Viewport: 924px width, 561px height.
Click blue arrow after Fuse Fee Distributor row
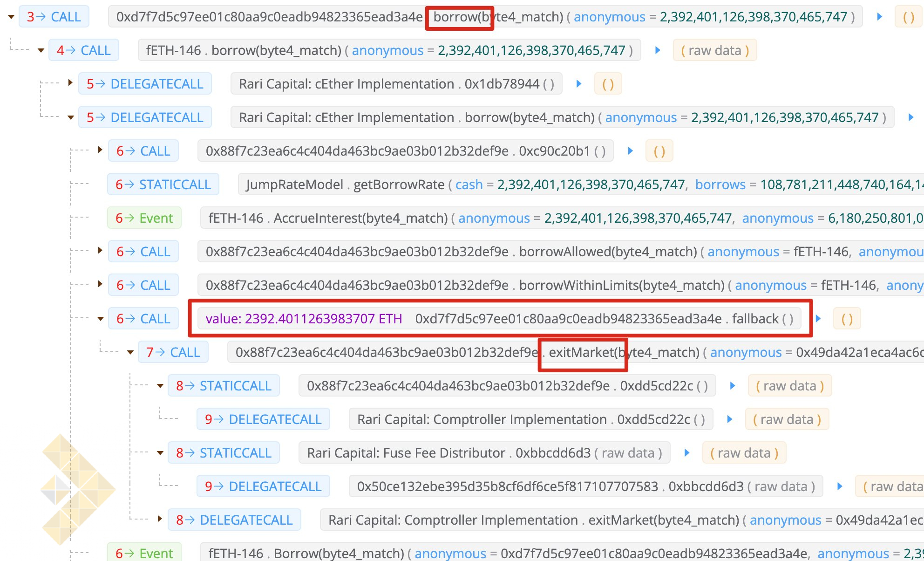coord(686,453)
